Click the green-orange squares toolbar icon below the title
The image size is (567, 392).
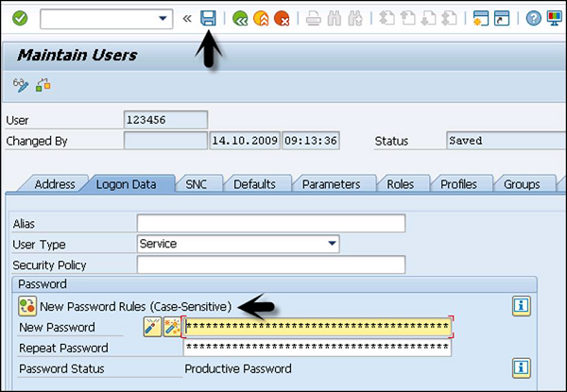43,85
